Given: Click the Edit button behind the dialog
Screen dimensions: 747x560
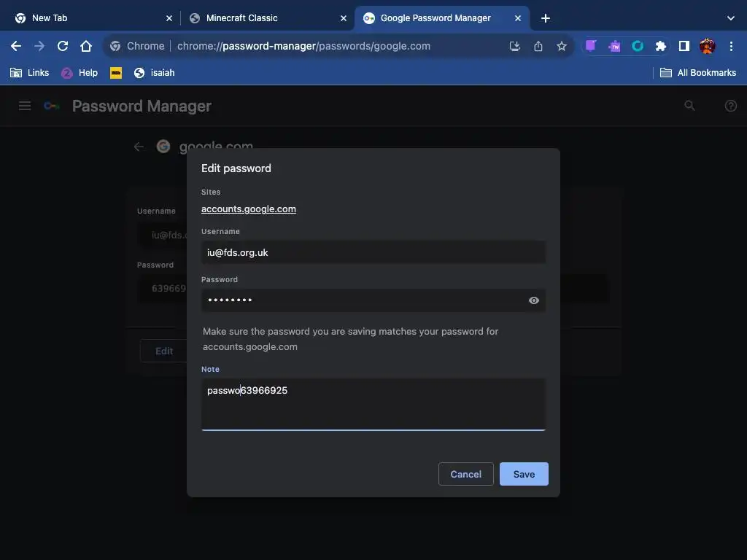Looking at the screenshot, I should 164,351.
